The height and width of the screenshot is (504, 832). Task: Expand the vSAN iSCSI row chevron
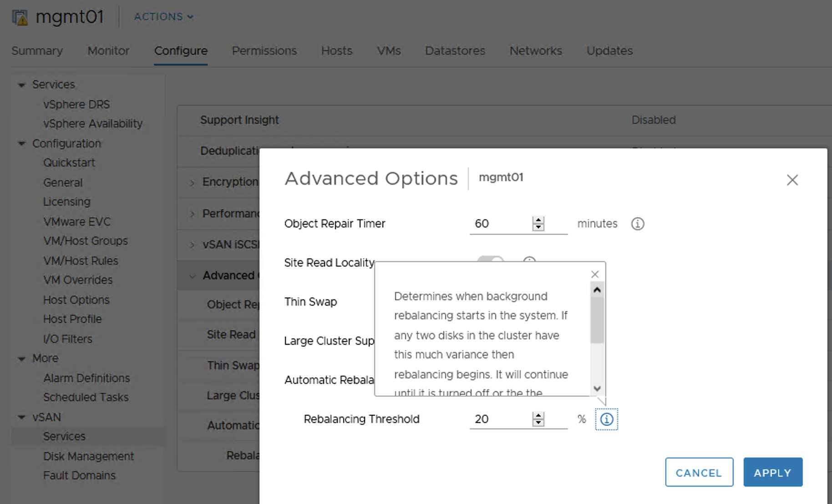coord(192,245)
